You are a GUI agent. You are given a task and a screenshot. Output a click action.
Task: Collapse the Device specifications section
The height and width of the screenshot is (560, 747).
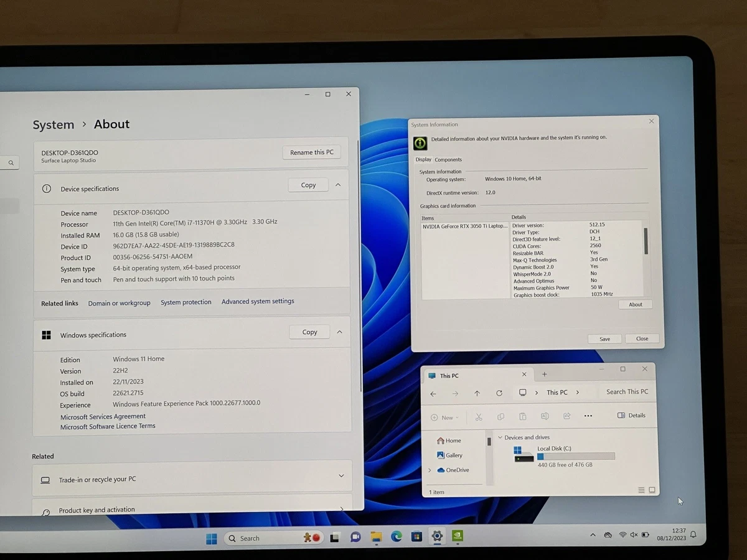point(338,185)
